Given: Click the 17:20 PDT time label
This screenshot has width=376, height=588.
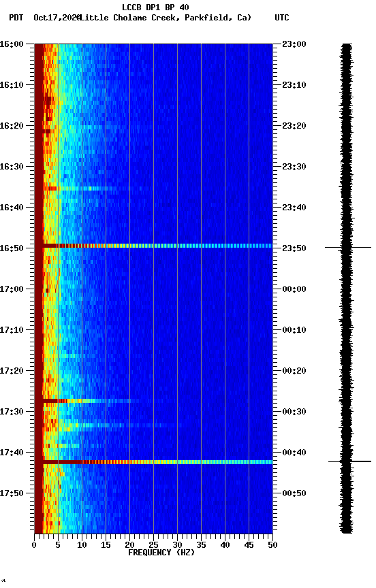Looking at the screenshot, I should click(x=12, y=372).
